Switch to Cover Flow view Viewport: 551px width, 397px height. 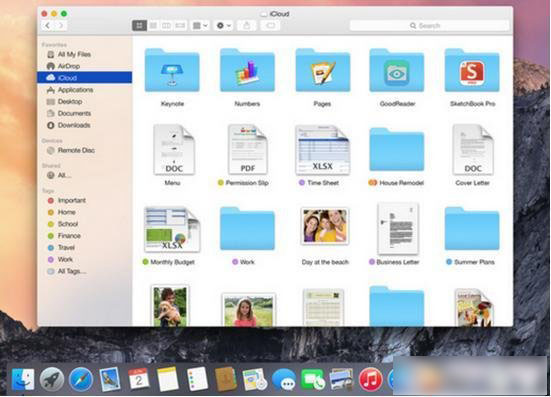[180, 25]
